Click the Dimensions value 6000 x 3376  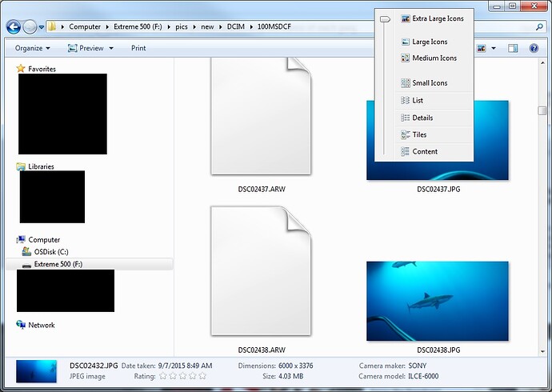[296, 366]
